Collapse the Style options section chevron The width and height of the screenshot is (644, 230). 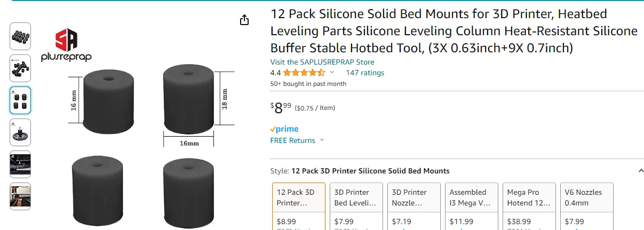[x=640, y=171]
